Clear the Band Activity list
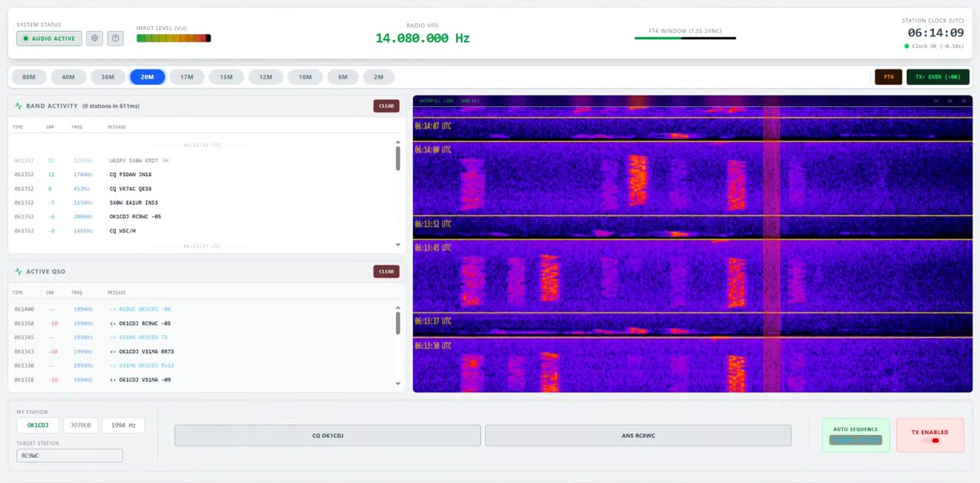 [x=386, y=106]
